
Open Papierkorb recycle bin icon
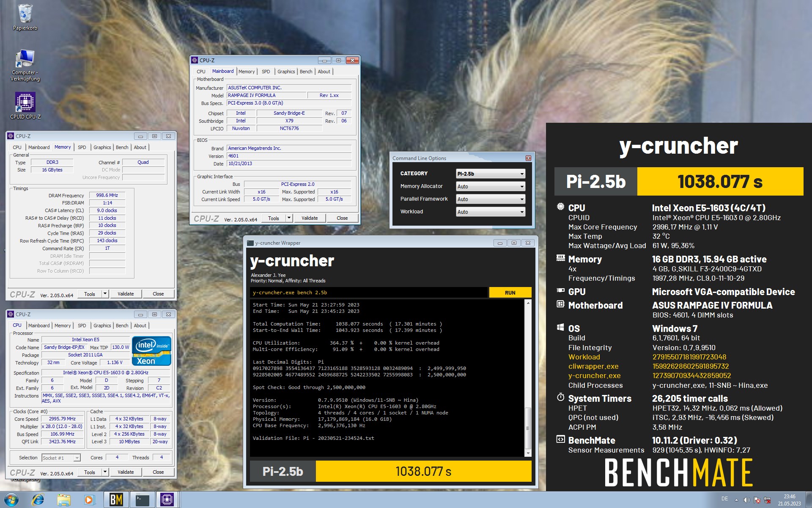[25, 17]
